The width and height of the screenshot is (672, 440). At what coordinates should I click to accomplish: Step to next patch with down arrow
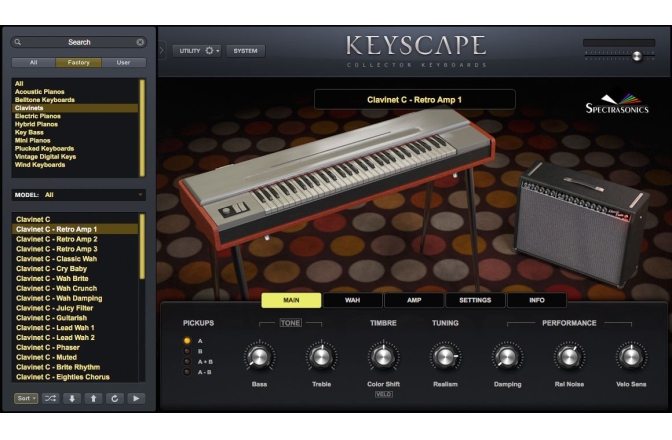pyautogui.click(x=72, y=398)
